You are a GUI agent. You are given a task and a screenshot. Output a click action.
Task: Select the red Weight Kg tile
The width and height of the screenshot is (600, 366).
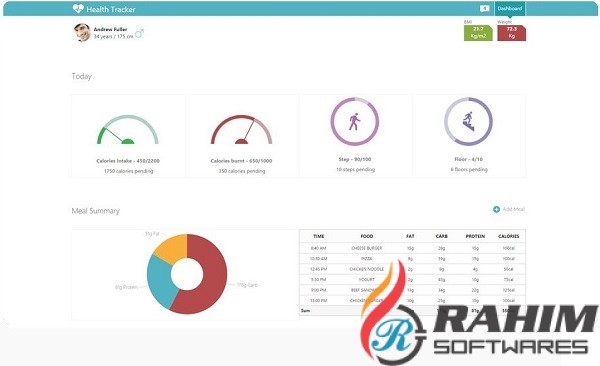coord(512,33)
